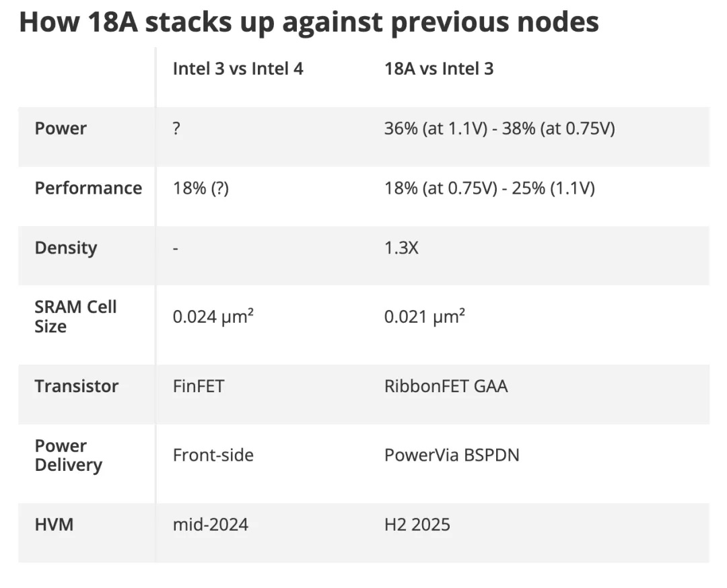Click the '1.3X' density value
This screenshot has width=727, height=588.
(x=401, y=248)
